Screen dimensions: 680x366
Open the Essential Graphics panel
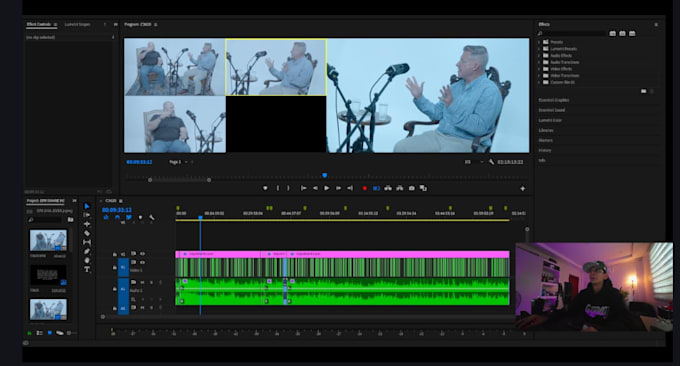[x=554, y=100]
